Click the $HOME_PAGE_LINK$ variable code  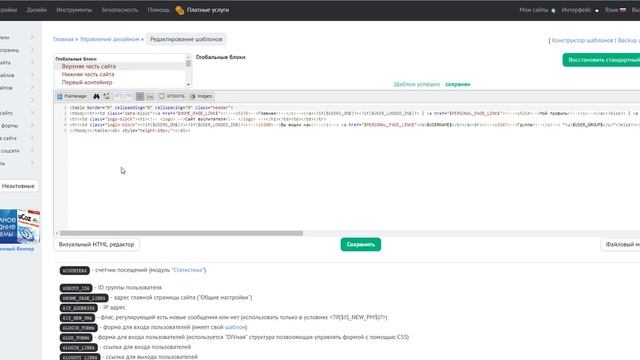coord(84,298)
